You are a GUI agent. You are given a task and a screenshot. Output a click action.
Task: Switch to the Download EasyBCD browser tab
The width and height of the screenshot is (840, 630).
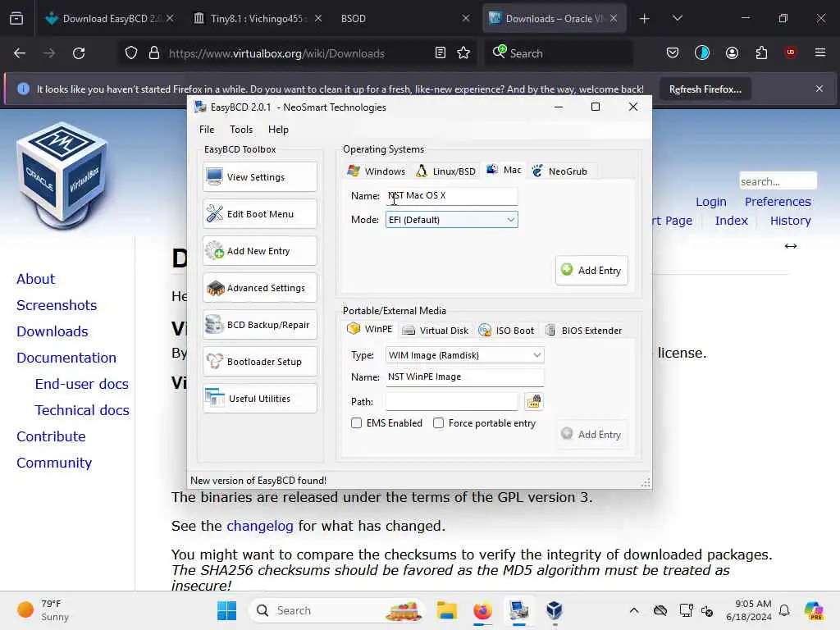[x=111, y=19]
